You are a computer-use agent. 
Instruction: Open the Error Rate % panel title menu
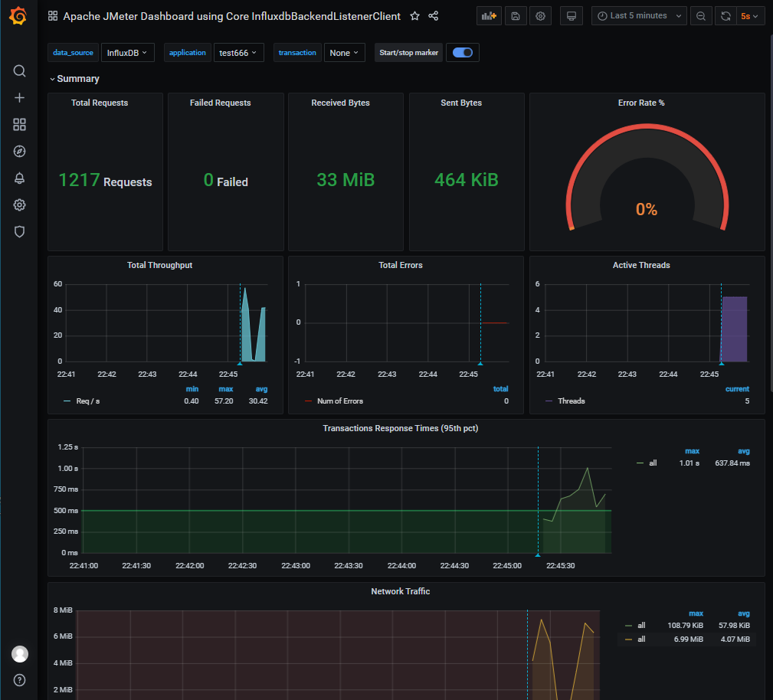[x=641, y=103]
